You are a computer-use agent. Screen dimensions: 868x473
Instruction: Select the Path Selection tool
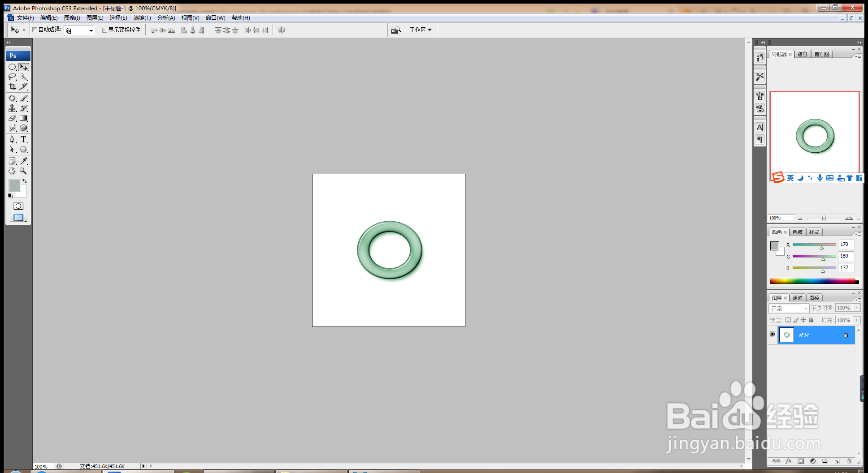point(13,150)
